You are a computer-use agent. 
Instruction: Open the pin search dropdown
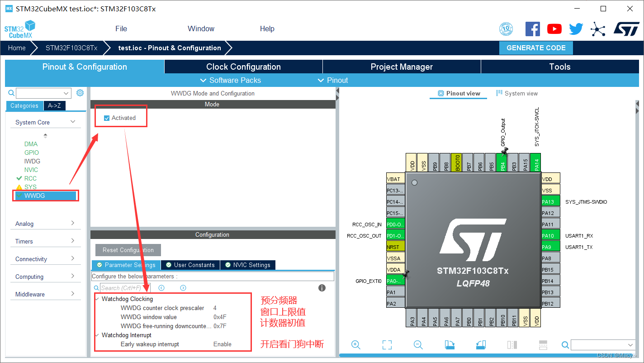pos(631,345)
